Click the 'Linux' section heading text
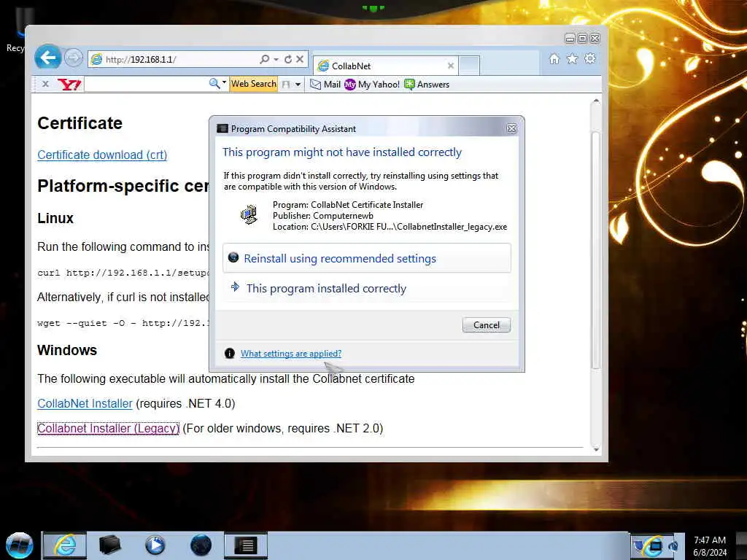747x560 pixels. click(x=55, y=218)
